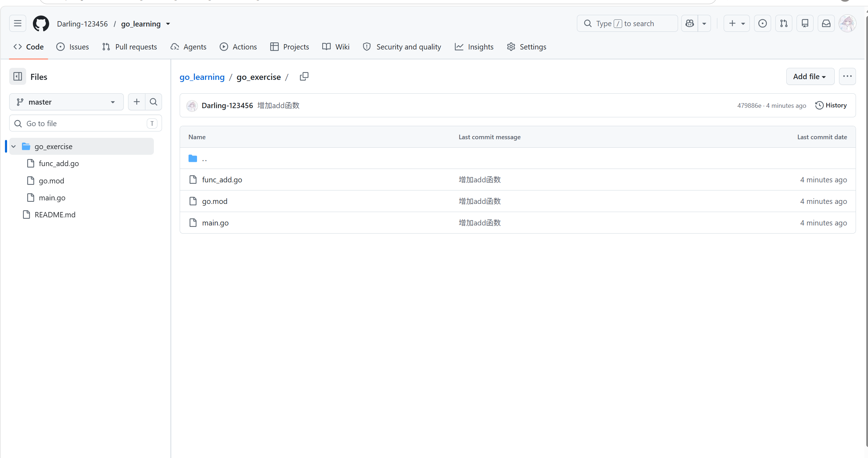
Task: Open Security and quality tab
Action: point(402,47)
